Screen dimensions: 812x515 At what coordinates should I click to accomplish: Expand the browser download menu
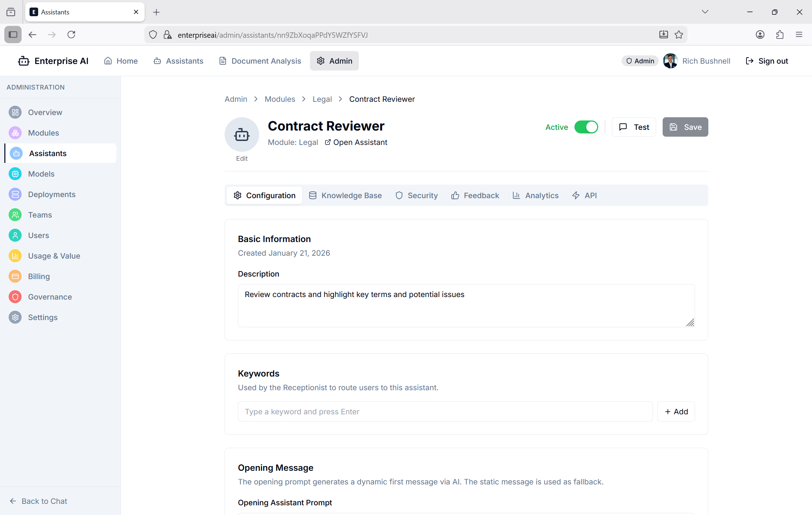664,35
